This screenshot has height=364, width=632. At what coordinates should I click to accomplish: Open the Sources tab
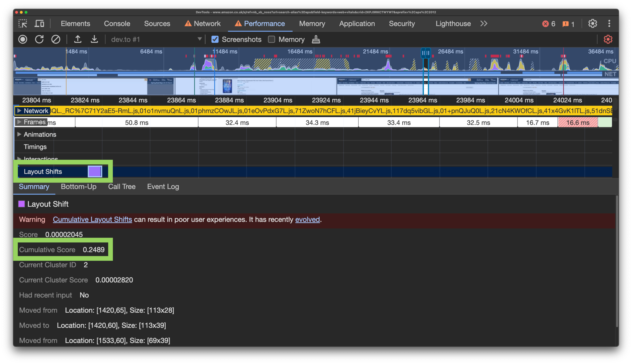[157, 24]
